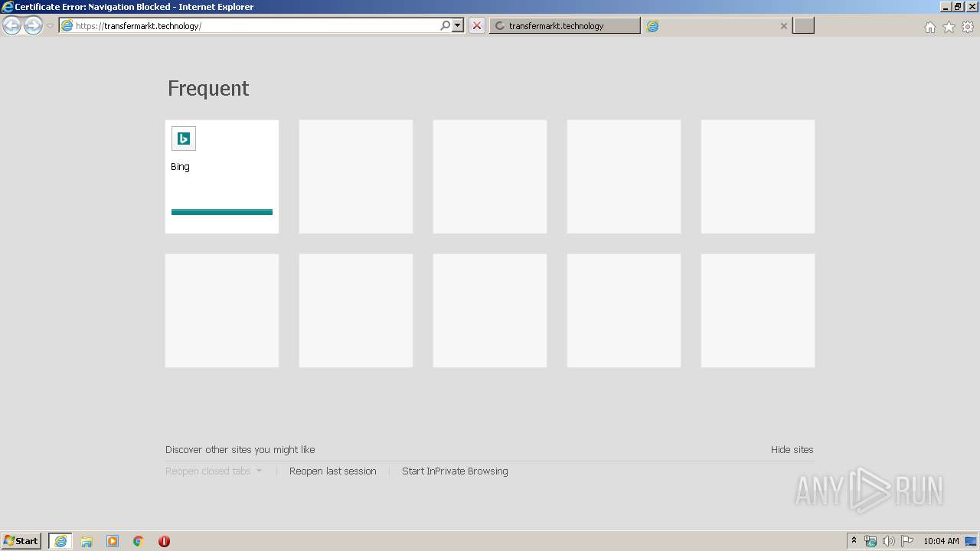Open a new tab with the small blank tab button

[x=803, y=26]
